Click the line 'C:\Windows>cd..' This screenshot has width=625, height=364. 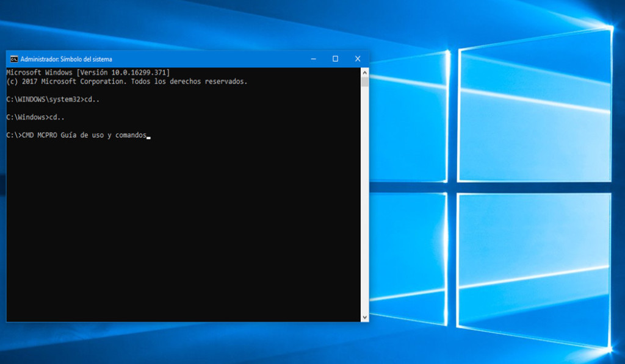point(35,118)
